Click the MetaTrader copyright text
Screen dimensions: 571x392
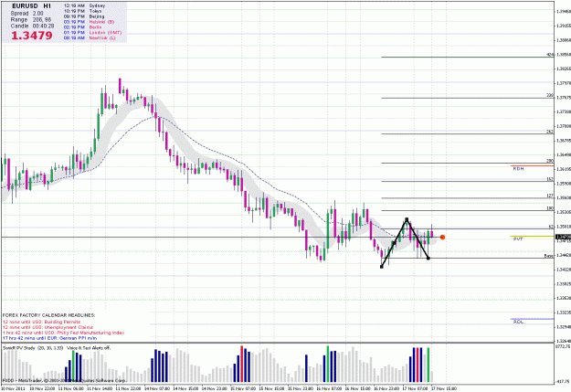tap(64, 380)
